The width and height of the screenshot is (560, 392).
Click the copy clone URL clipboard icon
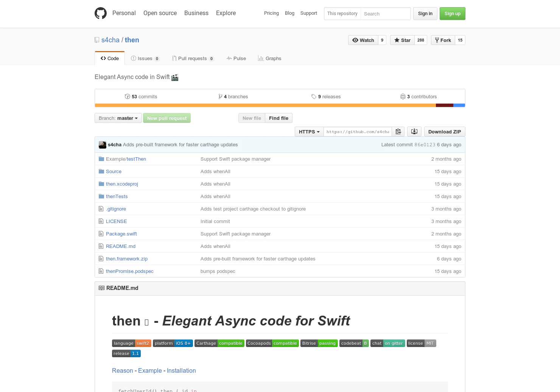point(398,132)
